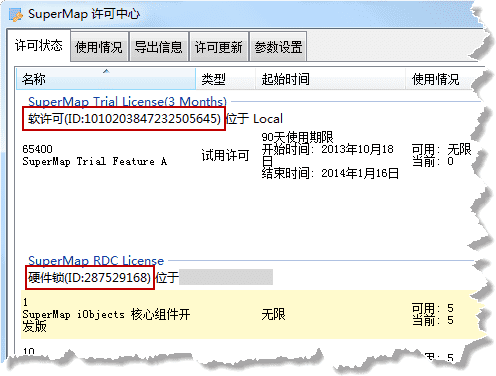The image size is (496, 376).
Task: Click the 无限 time cell in iObjects row
Action: coord(273,314)
